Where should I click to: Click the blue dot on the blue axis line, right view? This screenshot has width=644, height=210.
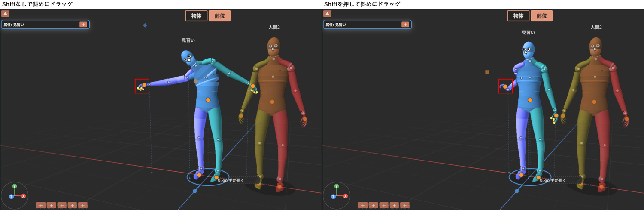pos(516,191)
